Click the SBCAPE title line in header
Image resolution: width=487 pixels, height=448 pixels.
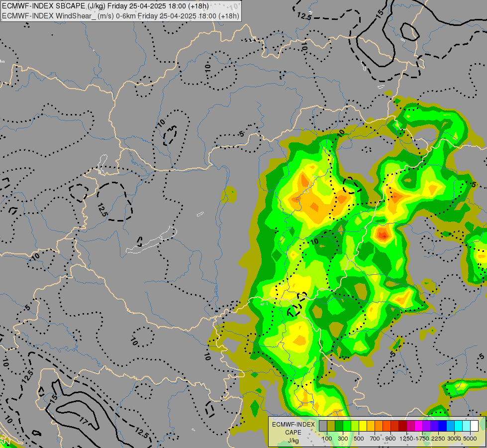[105, 6]
